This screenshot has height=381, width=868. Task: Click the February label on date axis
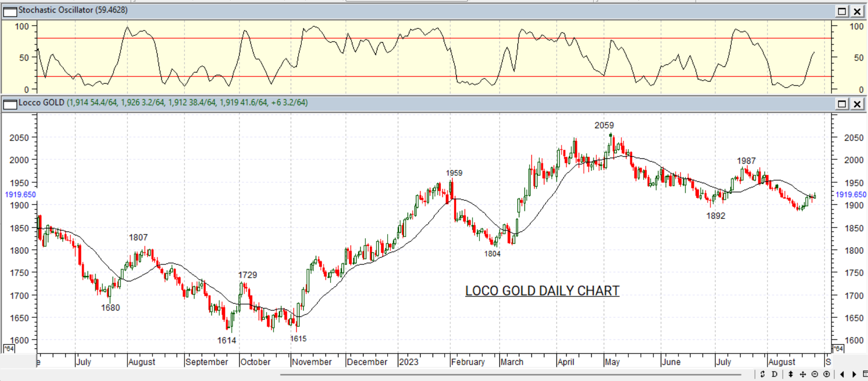(x=468, y=362)
